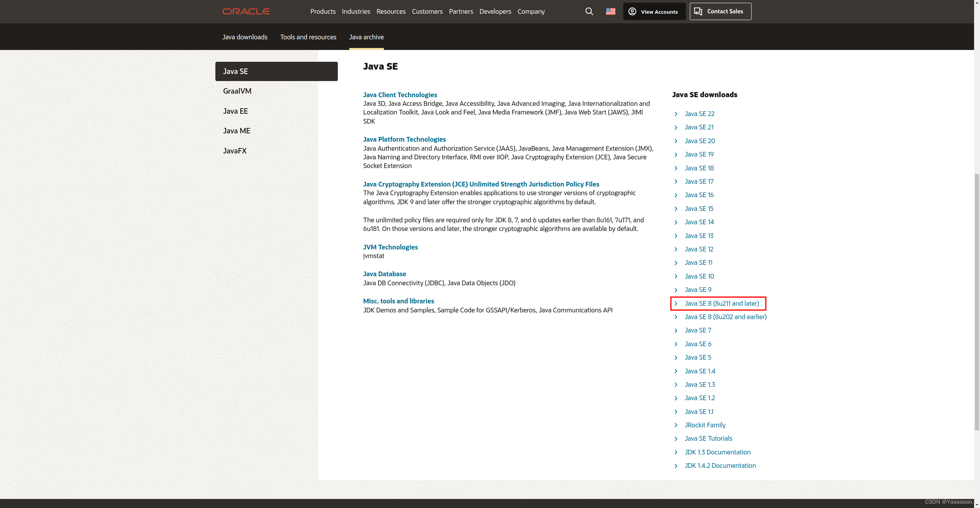The width and height of the screenshot is (980, 508).
Task: Click the search magnifier icon
Action: pyautogui.click(x=589, y=11)
